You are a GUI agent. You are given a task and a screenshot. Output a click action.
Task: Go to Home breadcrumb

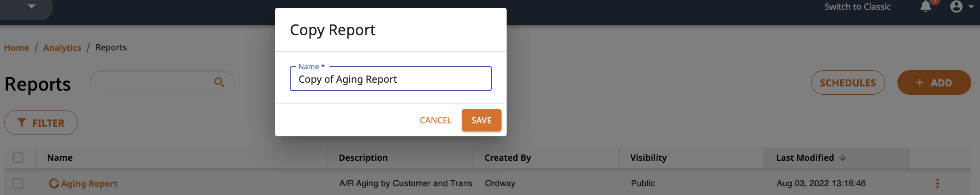click(17, 48)
